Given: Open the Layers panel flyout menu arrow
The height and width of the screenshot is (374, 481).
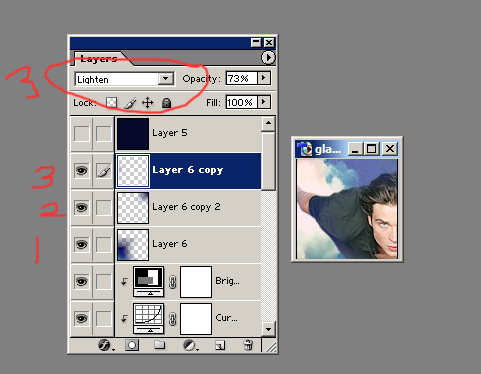Looking at the screenshot, I should pos(268,58).
